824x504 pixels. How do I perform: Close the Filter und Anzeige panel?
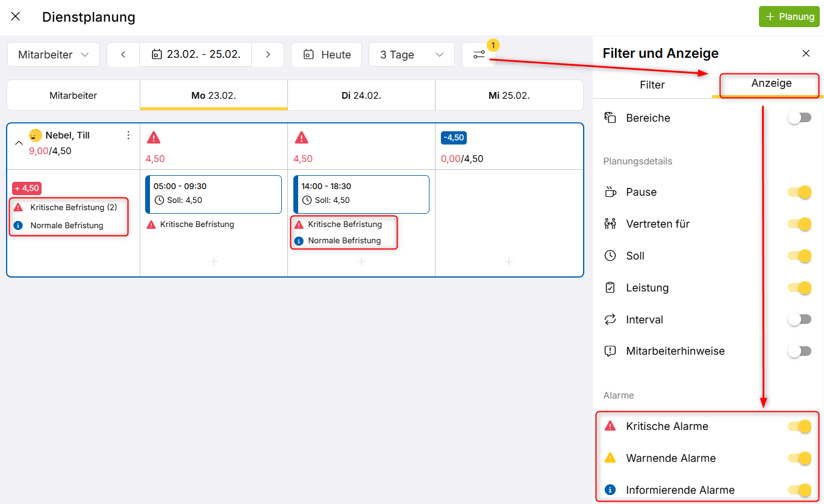point(806,54)
